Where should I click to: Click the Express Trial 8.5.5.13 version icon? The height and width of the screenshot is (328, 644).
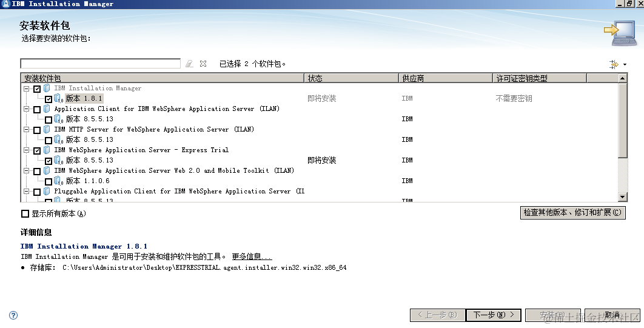tap(58, 160)
